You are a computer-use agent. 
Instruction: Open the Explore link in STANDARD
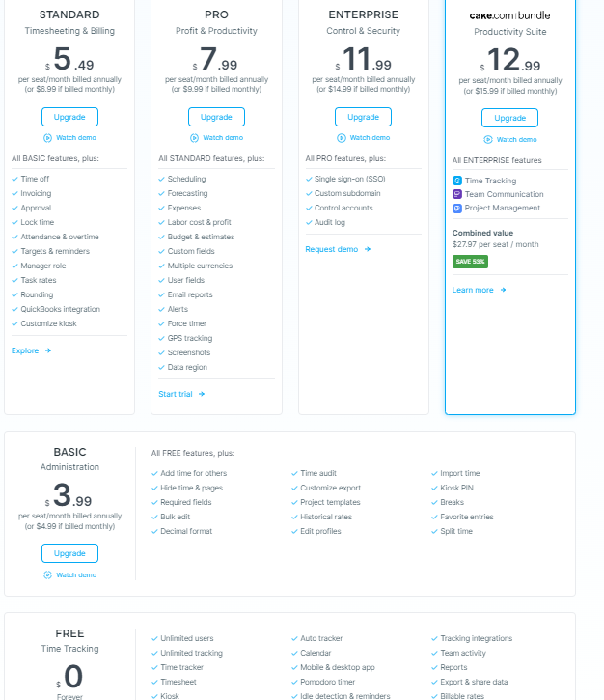(31, 350)
